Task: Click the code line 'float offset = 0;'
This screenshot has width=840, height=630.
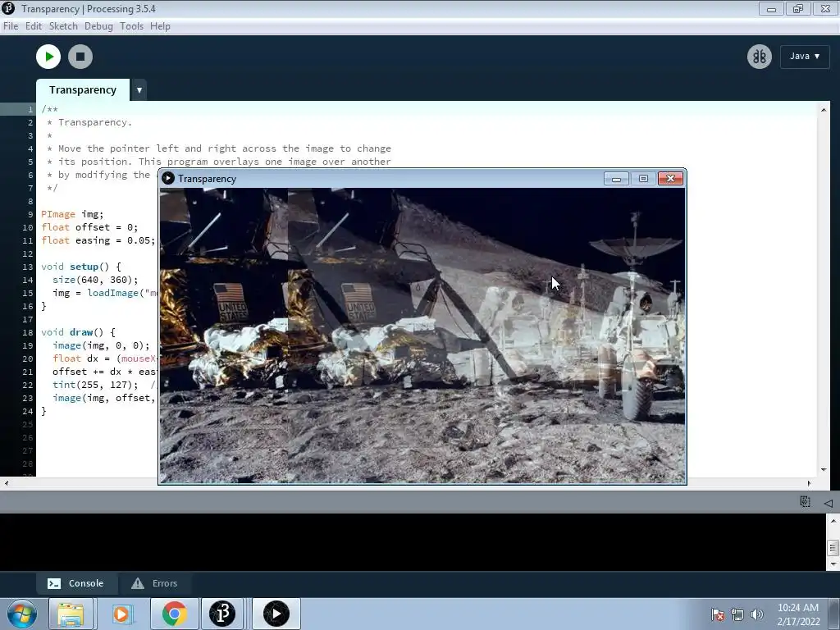Action: [89, 227]
